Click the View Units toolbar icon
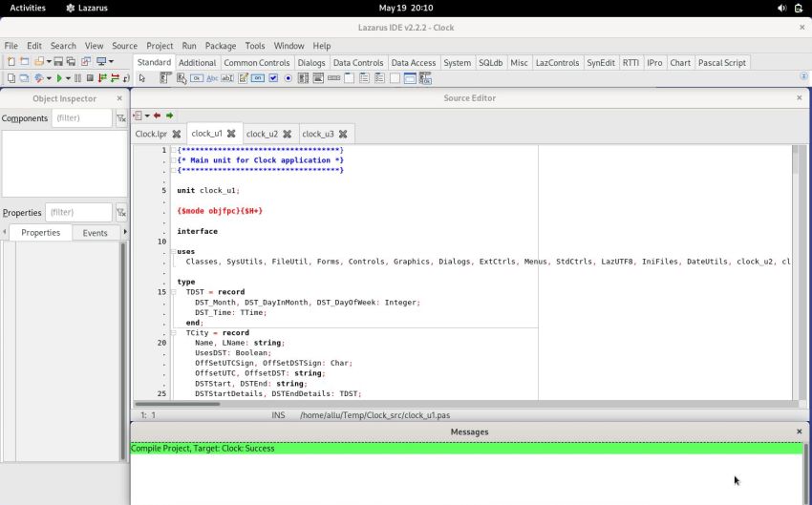The width and height of the screenshot is (812, 505). click(11, 78)
